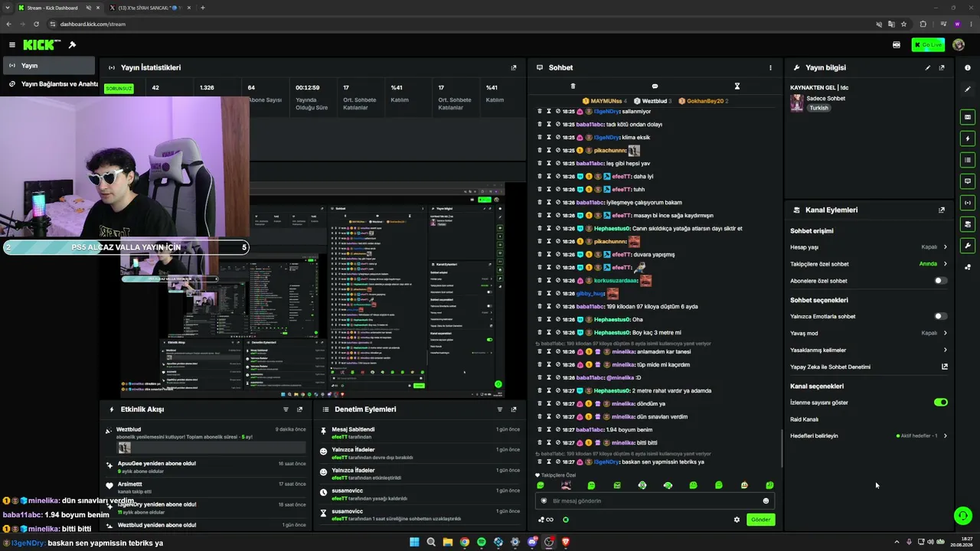Reload the page in the browser
Viewport: 980px width, 551px height.
tap(36, 24)
